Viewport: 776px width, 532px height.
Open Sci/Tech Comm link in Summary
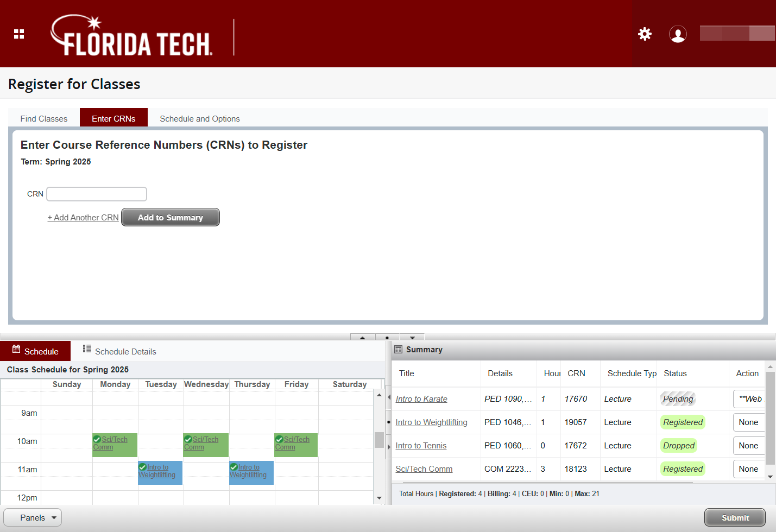(x=424, y=469)
